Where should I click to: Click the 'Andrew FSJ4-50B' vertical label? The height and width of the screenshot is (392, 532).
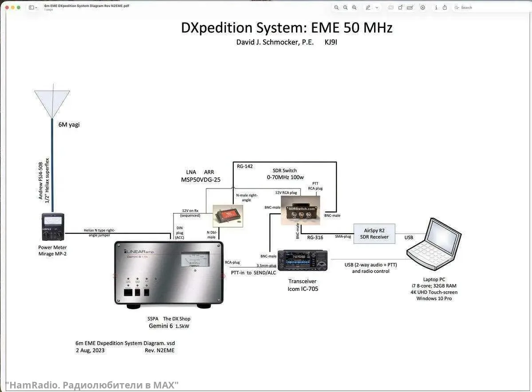(41, 180)
